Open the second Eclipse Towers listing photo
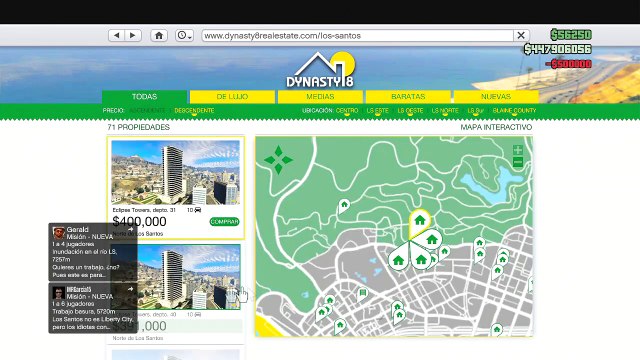The height and width of the screenshot is (360, 640). [x=176, y=277]
